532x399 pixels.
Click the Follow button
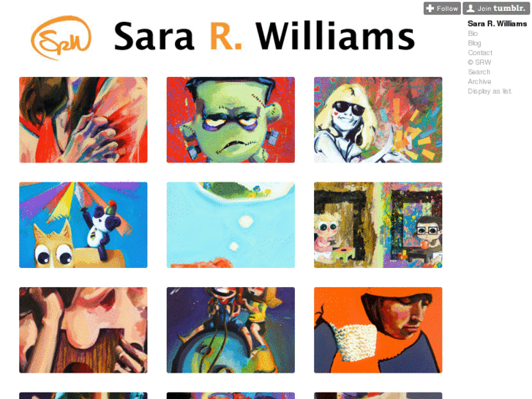tap(442, 9)
